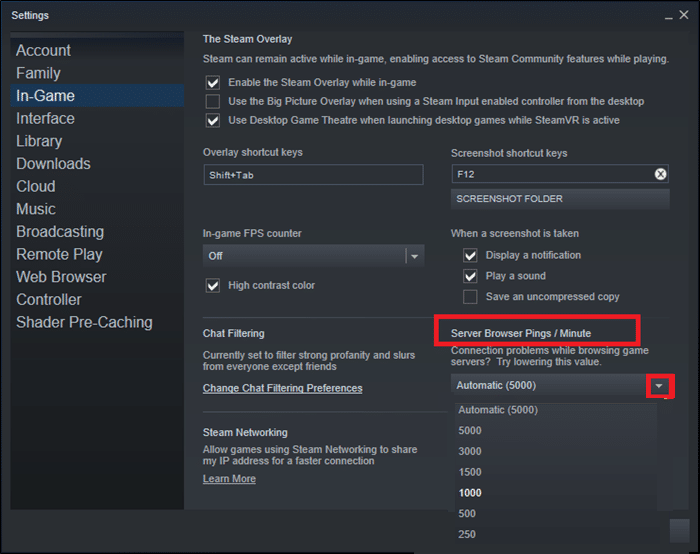Open the Account settings category
Viewport: 700px width, 554px height.
click(44, 50)
